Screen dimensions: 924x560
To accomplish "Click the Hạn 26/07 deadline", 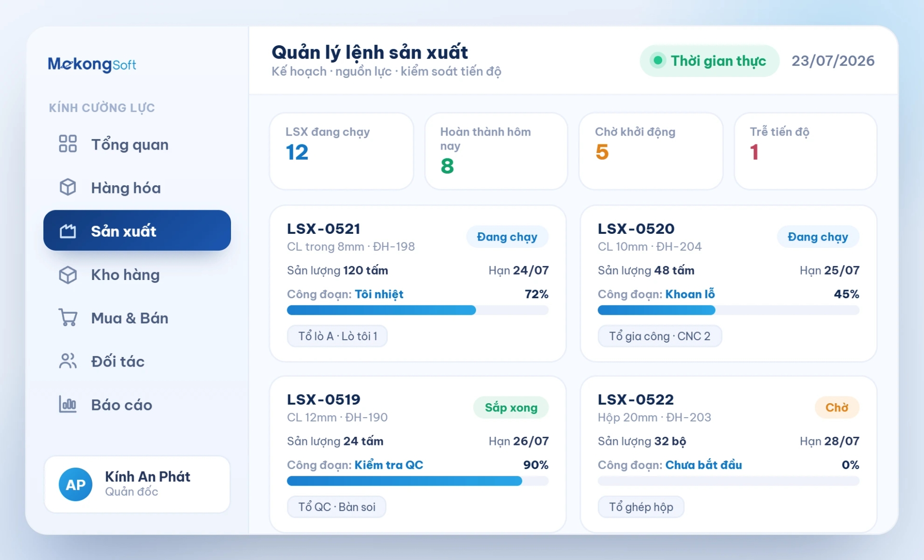I will pos(519,441).
